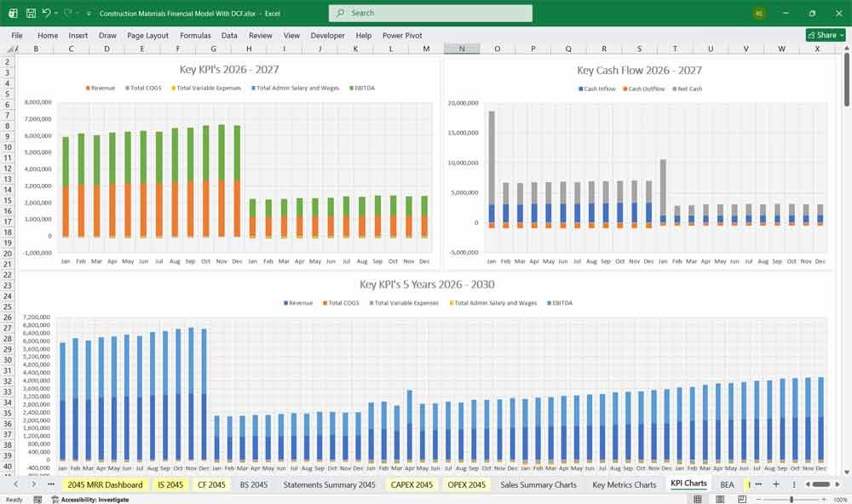Undo the last action
This screenshot has height=504, width=852.
tap(46, 13)
